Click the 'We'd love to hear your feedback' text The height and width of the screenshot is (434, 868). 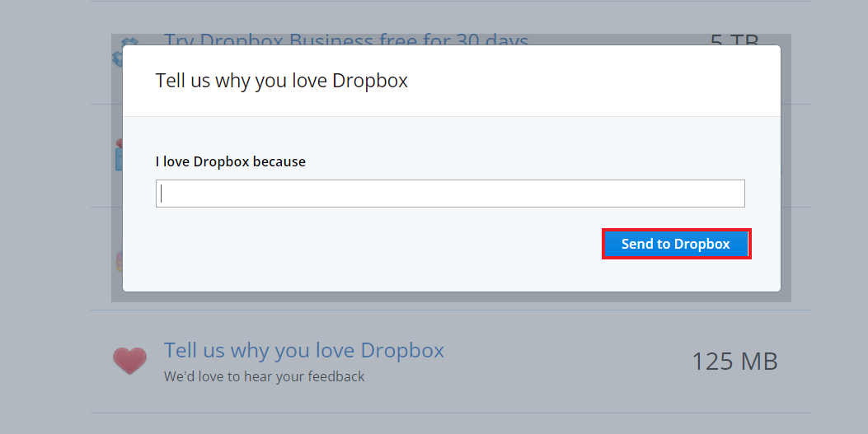[x=264, y=376]
